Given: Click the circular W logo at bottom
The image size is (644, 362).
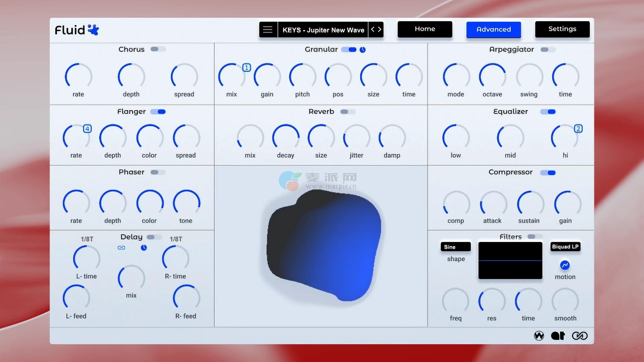Looking at the screenshot, I should click(x=539, y=336).
